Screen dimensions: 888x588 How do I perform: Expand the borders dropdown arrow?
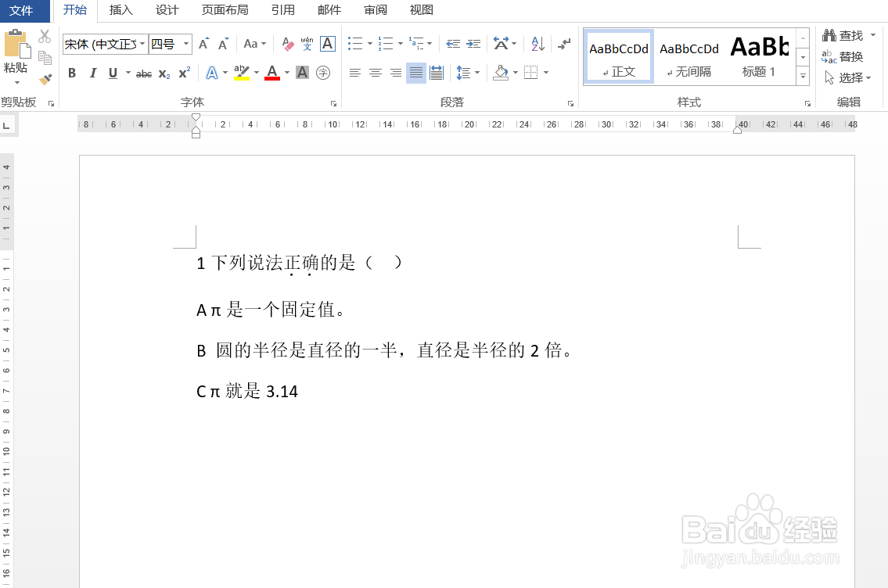coord(546,73)
